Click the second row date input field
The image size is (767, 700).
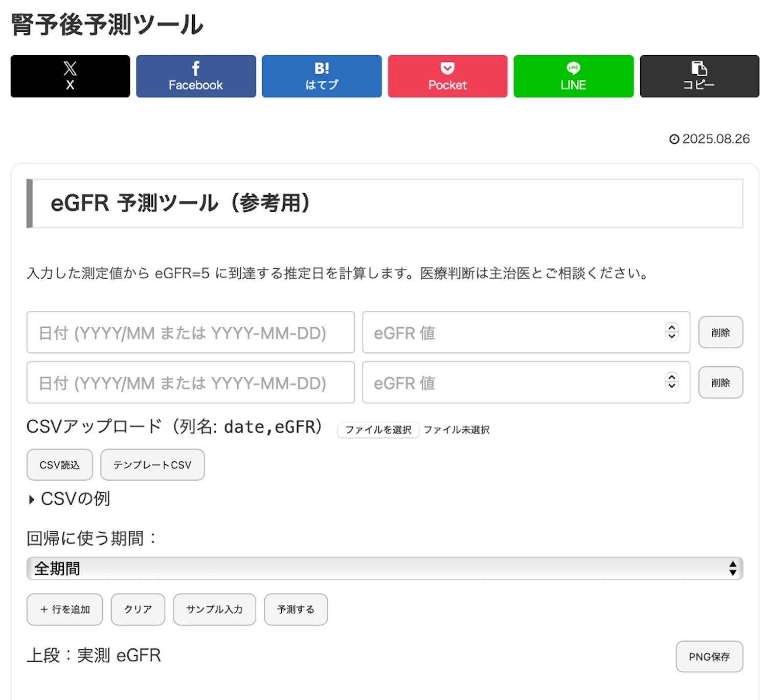[x=190, y=382]
